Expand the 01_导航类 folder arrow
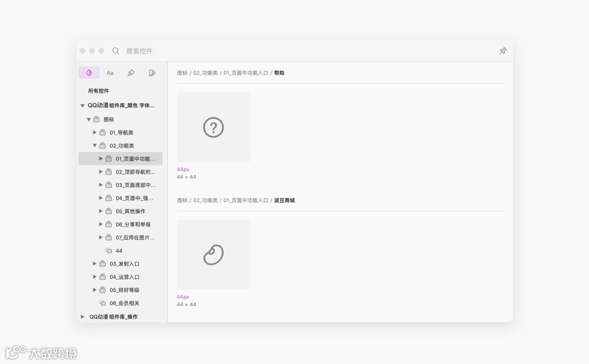The width and height of the screenshot is (589, 364). click(x=95, y=132)
